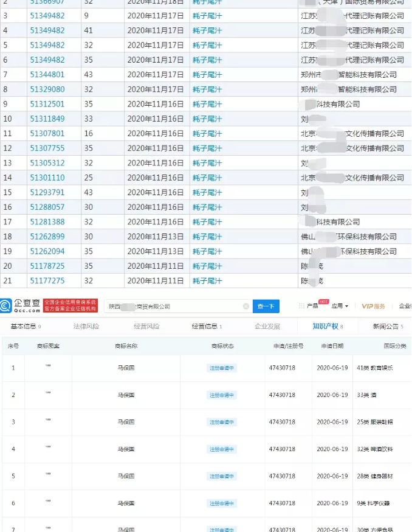Expand the 应用 dropdown menu
This screenshot has width=412, height=532.
click(x=340, y=306)
